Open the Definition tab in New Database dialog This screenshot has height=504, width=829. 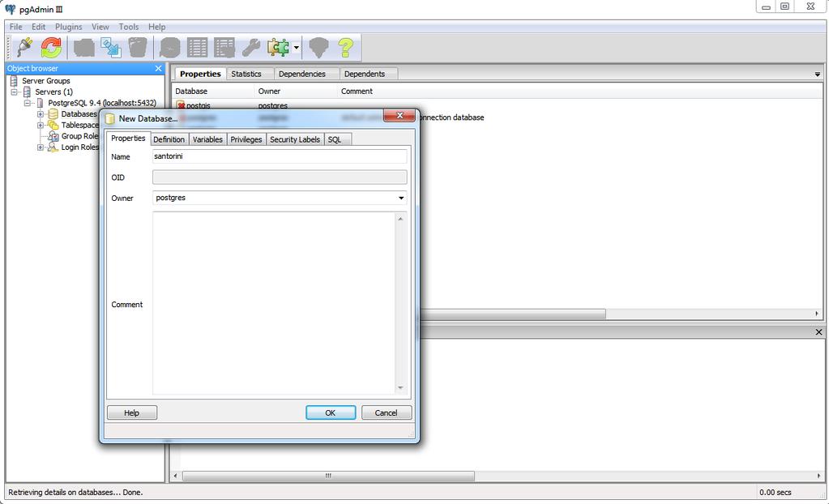[x=169, y=139]
